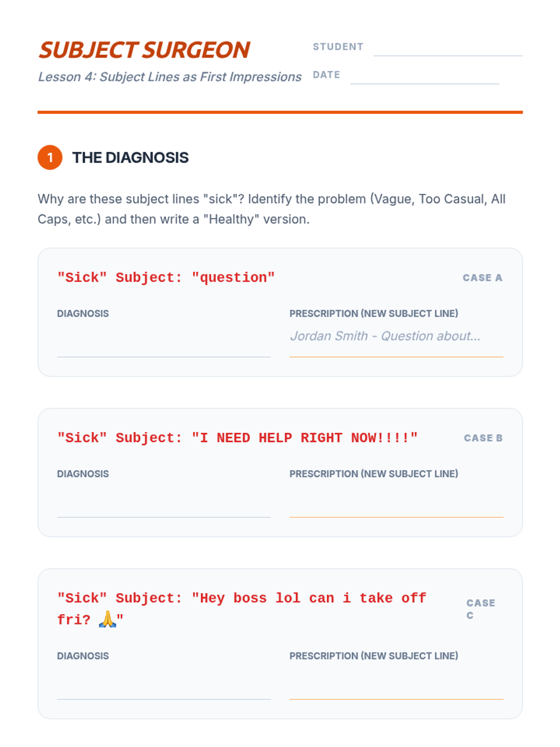Click Case A prescription field with Jordan Smith placeholder
Image resolution: width=560 pixels, height=747 pixels.
[396, 342]
